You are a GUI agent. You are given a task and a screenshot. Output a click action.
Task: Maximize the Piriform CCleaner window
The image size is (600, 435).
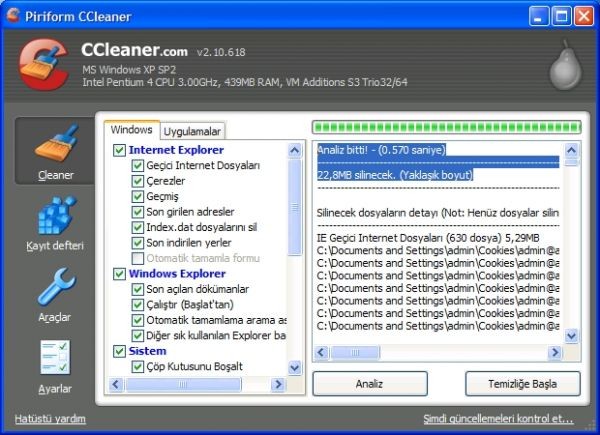[561, 16]
